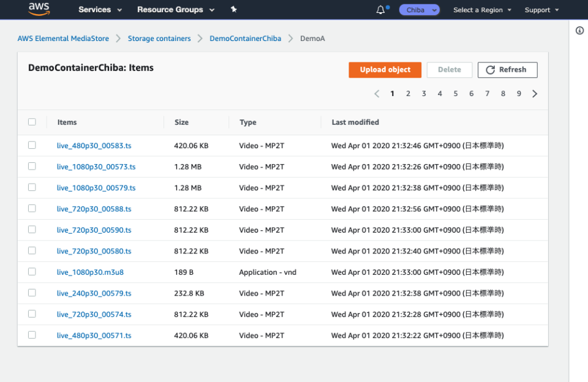Check the box for live_480p30_00583.ts
The height and width of the screenshot is (382, 588).
pyautogui.click(x=32, y=145)
